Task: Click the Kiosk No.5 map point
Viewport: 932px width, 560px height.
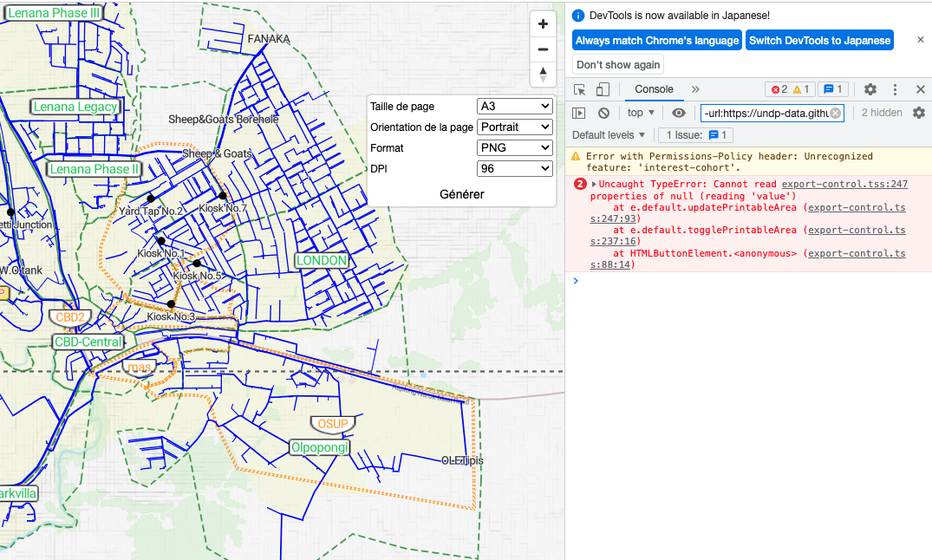Action: 197,263
